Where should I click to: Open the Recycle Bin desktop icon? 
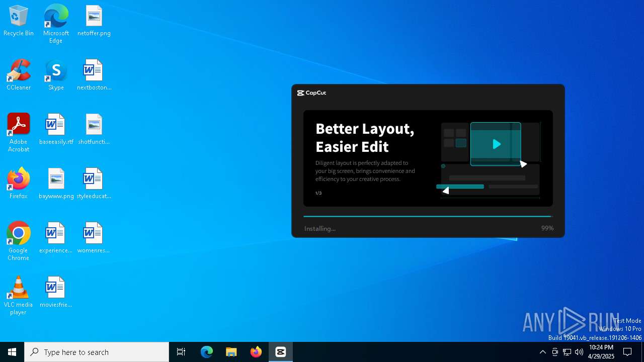coord(19,21)
